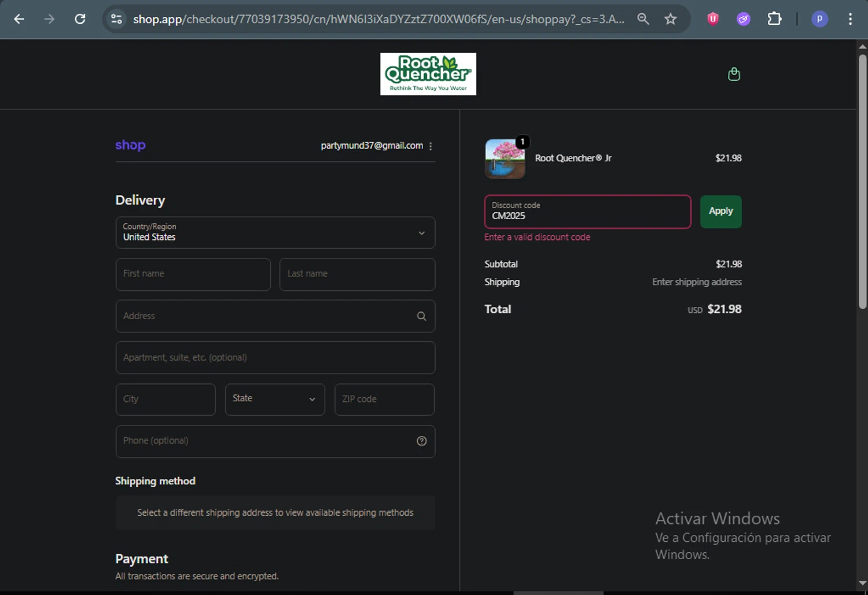Open the purple circular extension icon
This screenshot has height=595, width=868.
point(744,19)
